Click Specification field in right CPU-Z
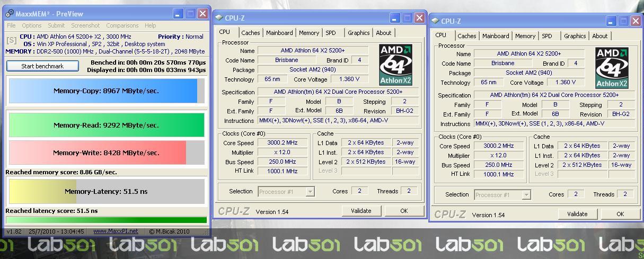Screen dimensions: 644x259 pos(554,95)
